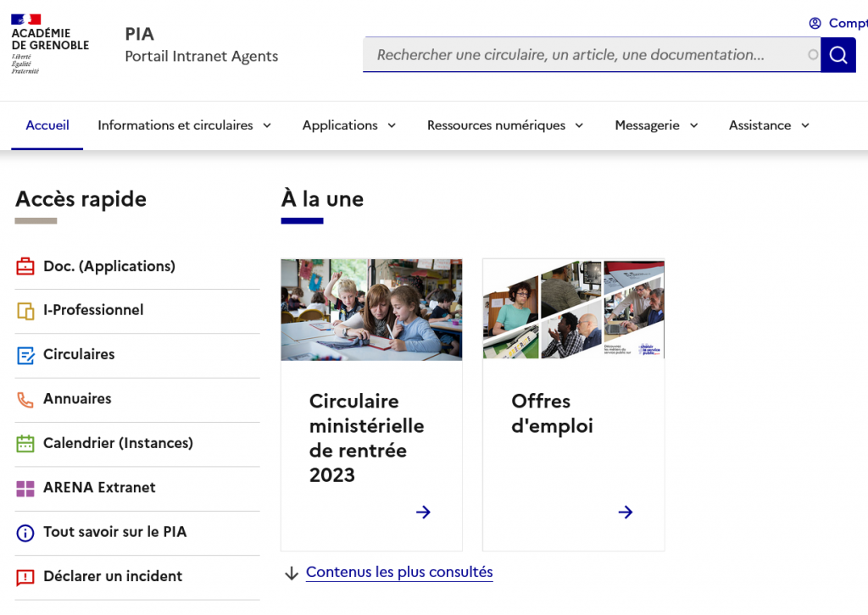This screenshot has height=615, width=868.
Task: Open the Circulaire ministérielle de rentrée 2023 title
Action: tap(366, 437)
